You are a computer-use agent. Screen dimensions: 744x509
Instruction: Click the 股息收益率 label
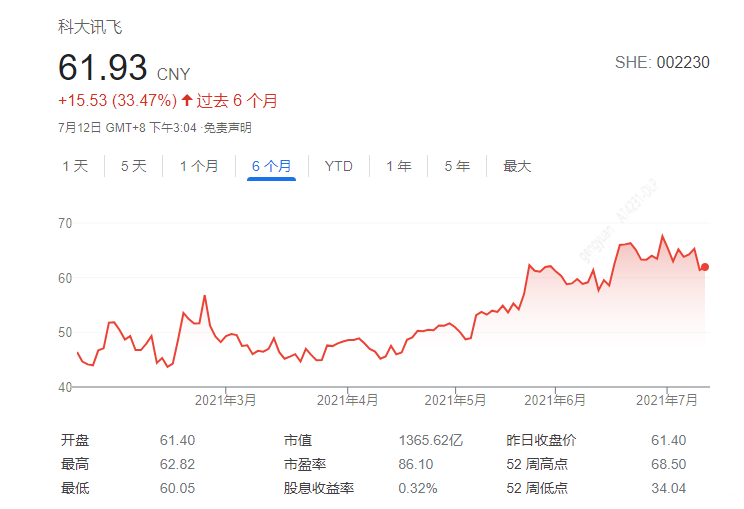(x=319, y=488)
